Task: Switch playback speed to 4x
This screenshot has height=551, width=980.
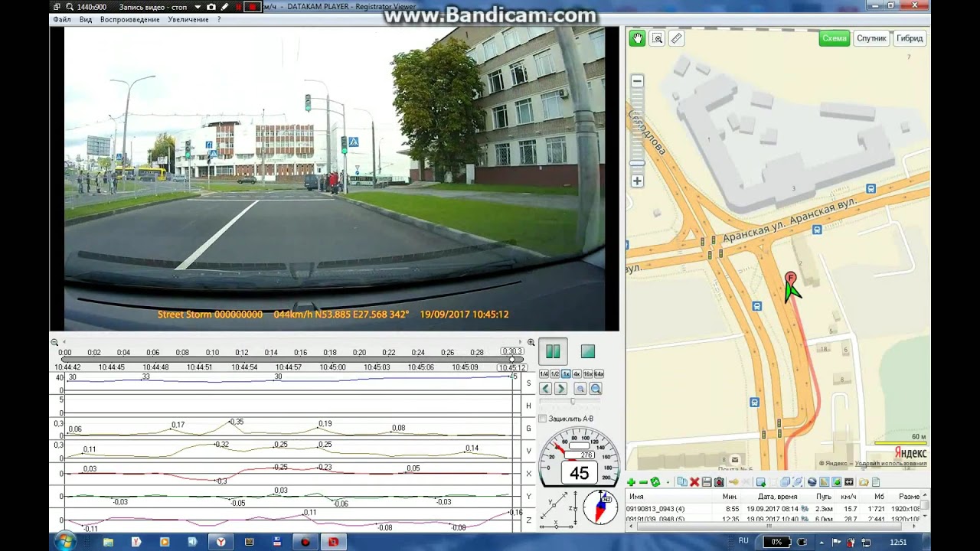Action: tap(577, 374)
